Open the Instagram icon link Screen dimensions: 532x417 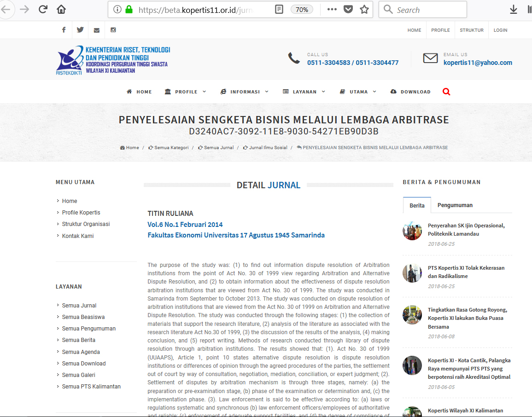(x=113, y=30)
